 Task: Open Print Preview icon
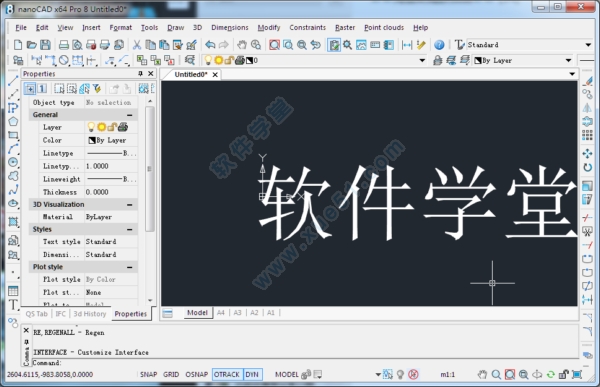[x=77, y=45]
